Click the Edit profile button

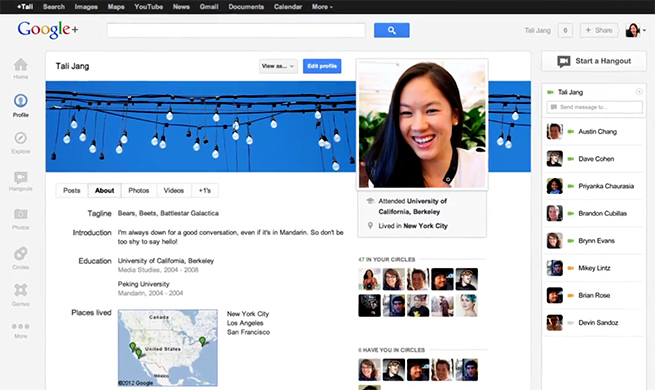(322, 66)
